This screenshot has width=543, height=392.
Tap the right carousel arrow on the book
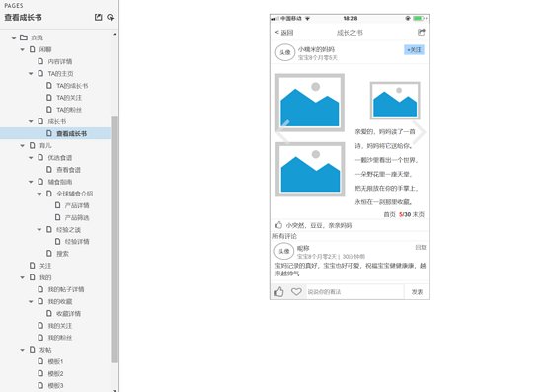coord(420,132)
